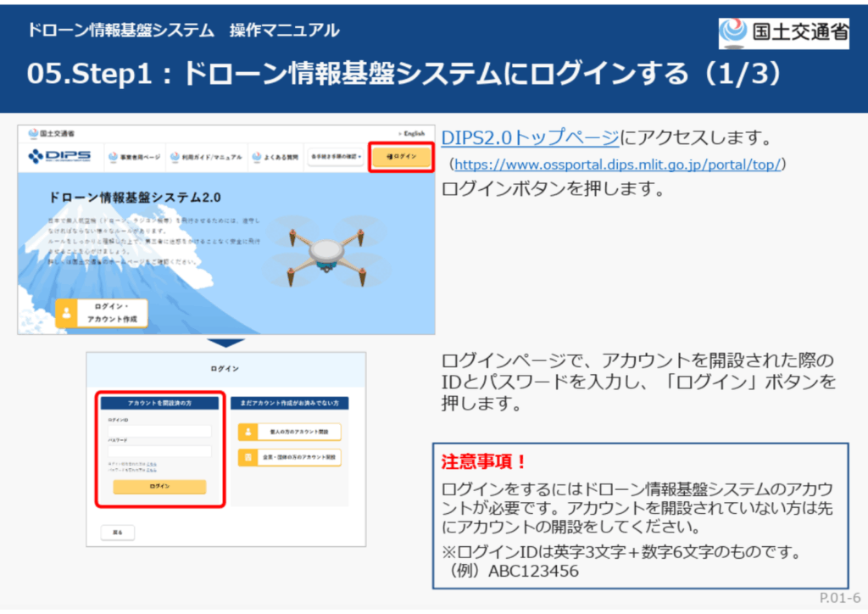Click the drone illustration on the top page

pos(325,249)
